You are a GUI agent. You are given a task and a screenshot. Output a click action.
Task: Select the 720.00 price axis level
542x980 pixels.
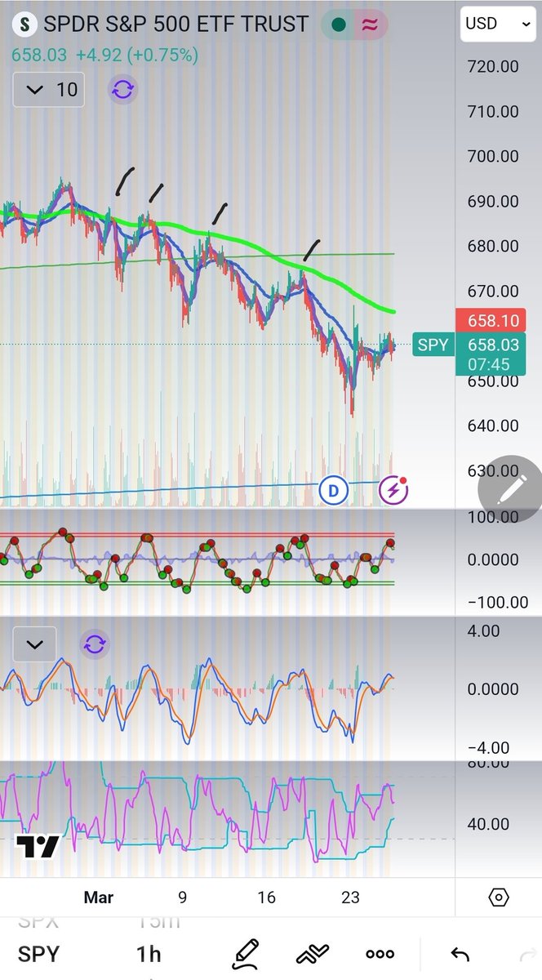[492, 66]
